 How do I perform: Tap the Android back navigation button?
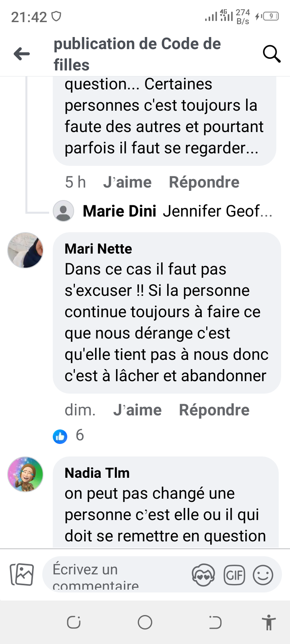(x=215, y=622)
